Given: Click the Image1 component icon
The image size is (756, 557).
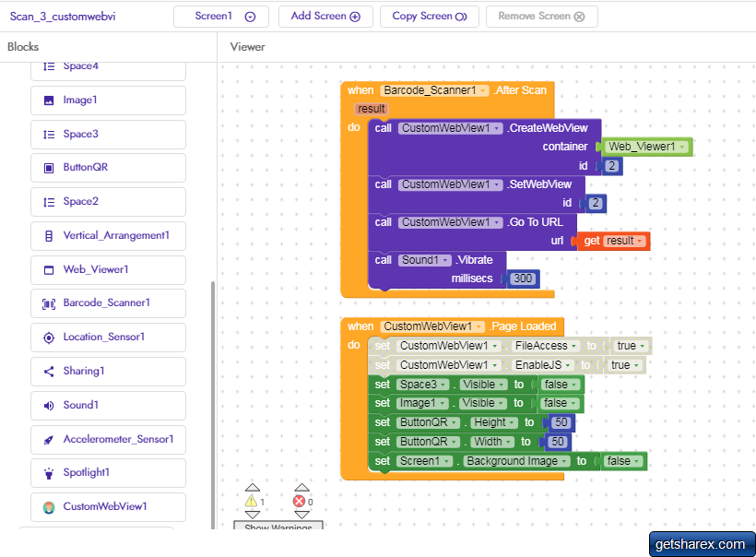Looking at the screenshot, I should [x=49, y=101].
